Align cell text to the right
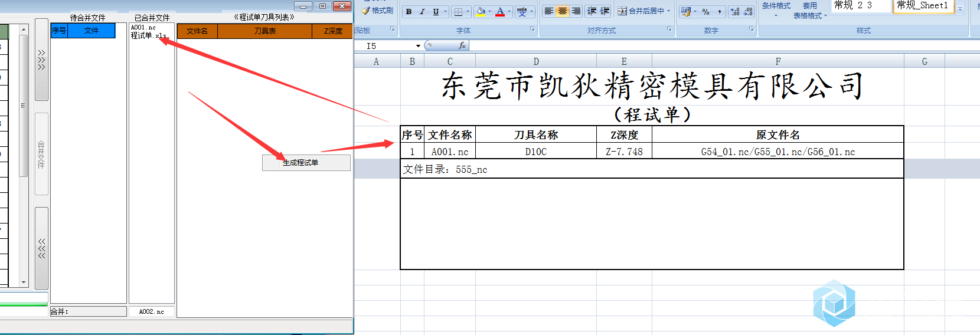The width and height of the screenshot is (980, 335). (576, 11)
